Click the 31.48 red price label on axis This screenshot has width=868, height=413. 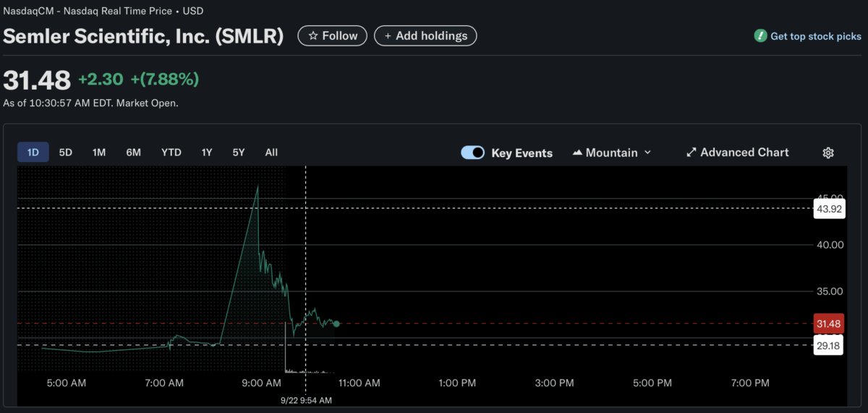pyautogui.click(x=828, y=323)
